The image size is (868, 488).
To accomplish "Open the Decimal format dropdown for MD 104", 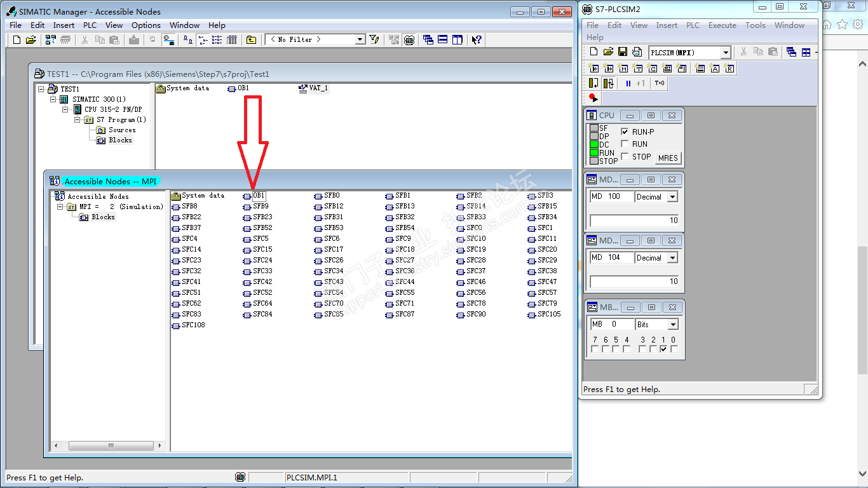I will click(672, 258).
